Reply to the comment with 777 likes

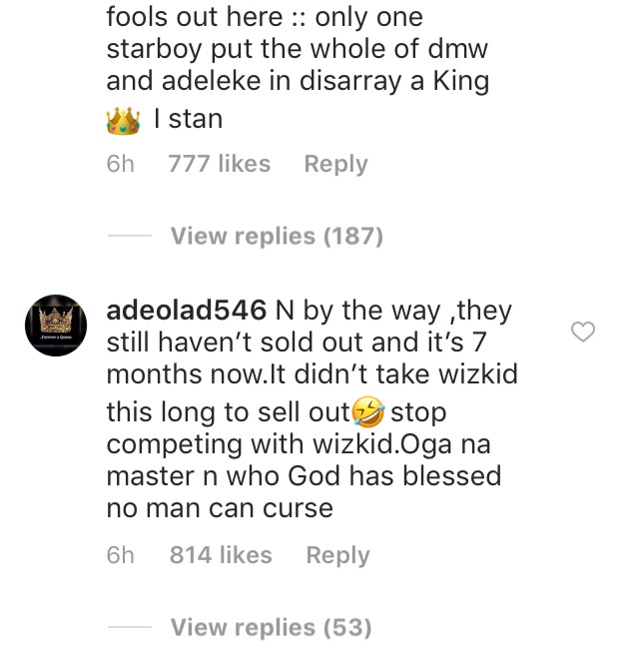pyautogui.click(x=335, y=164)
